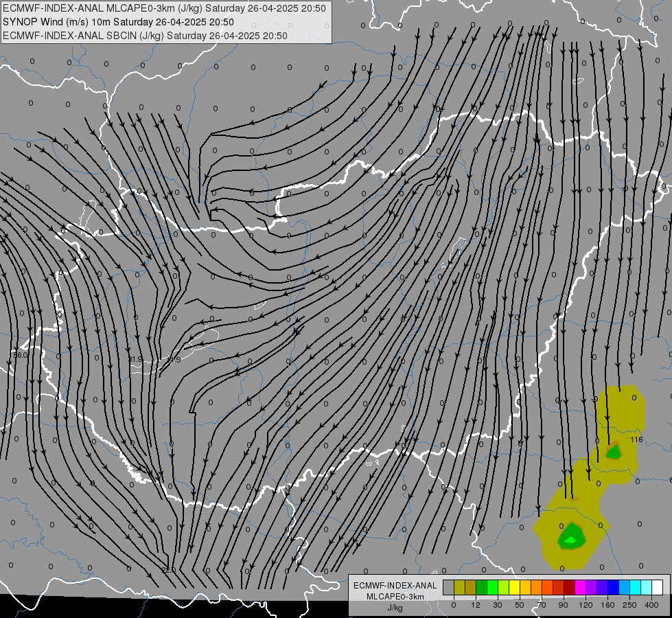Screen dimensions: 672x618
Task: Click the MLCAPE0-3km title line in the header
Action: click(164, 8)
